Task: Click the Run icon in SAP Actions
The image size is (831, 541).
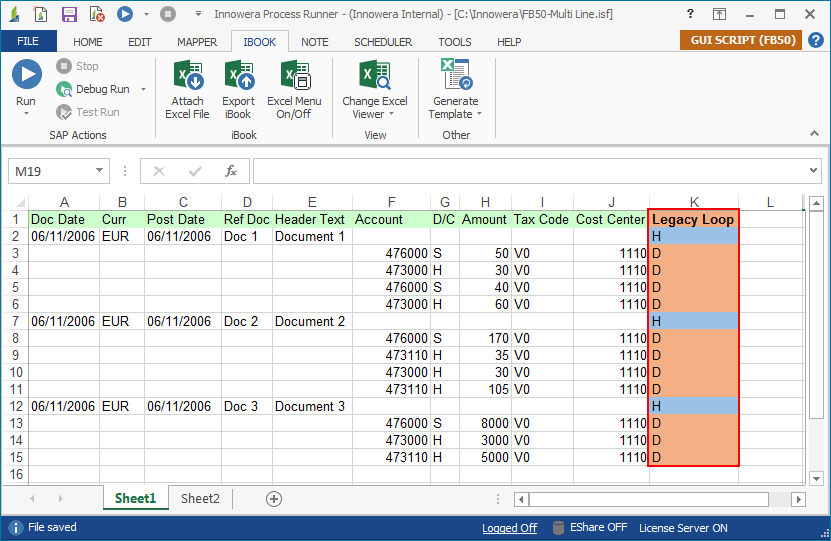Action: 26,77
